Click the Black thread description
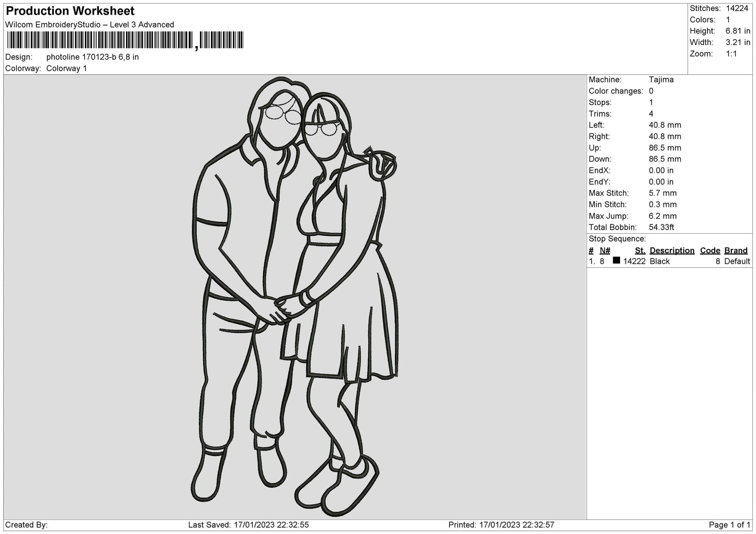Screen dimensions: 756x534 660,262
